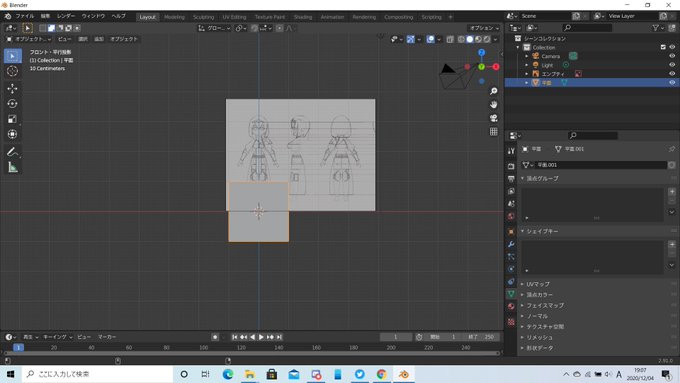Uncheck the Collection exclude checkbox
Viewport: 680px width, 383px height.
click(663, 47)
